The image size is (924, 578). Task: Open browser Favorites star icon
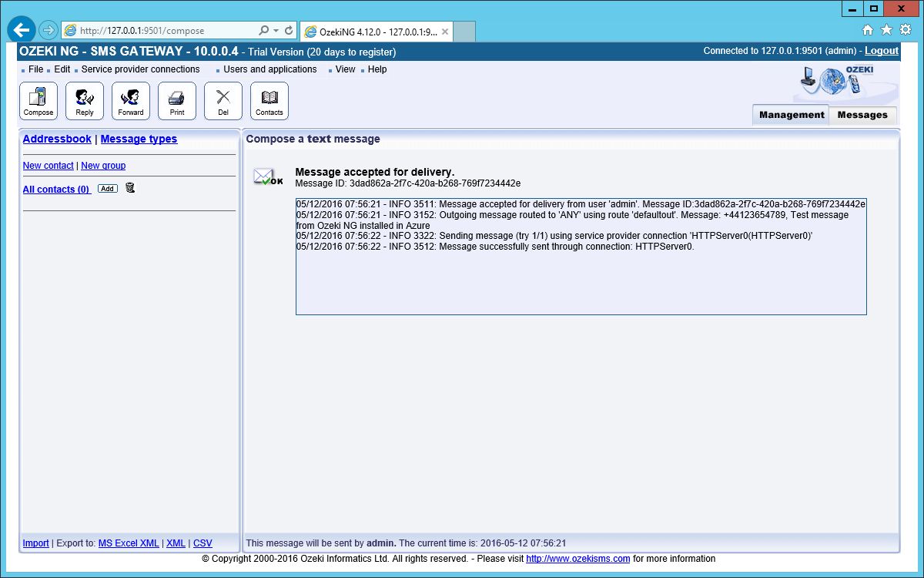tap(886, 30)
